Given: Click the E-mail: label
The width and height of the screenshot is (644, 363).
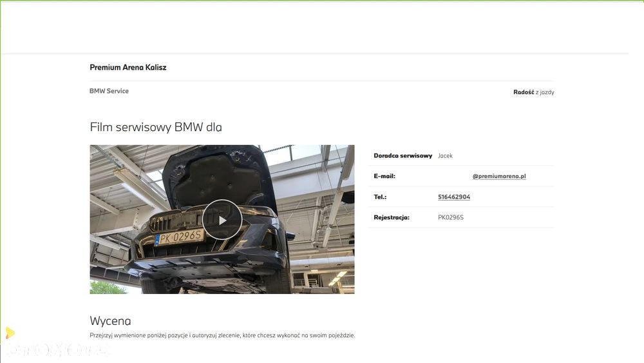Looking at the screenshot, I should [x=384, y=177].
